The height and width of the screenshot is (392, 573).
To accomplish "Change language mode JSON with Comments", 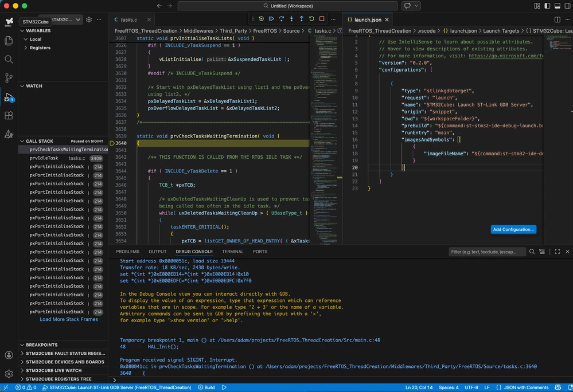I will [526, 387].
